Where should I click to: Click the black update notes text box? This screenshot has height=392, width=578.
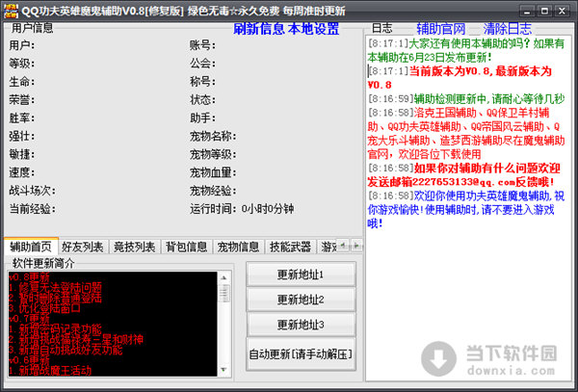pyautogui.click(x=113, y=325)
